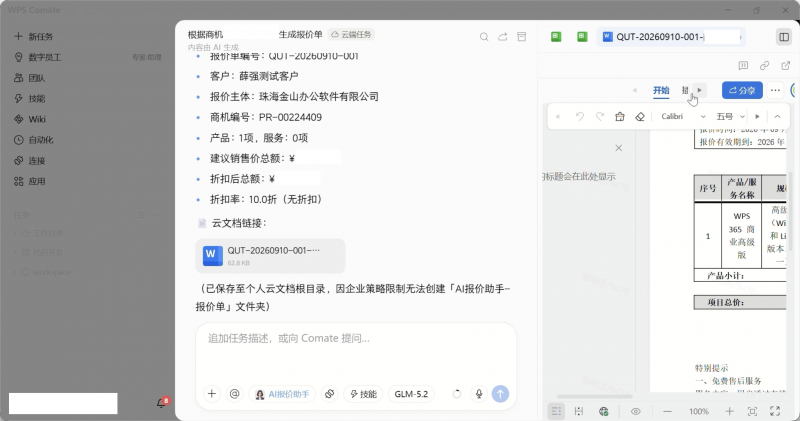Click the toolbar scroll right arrow

(757, 116)
